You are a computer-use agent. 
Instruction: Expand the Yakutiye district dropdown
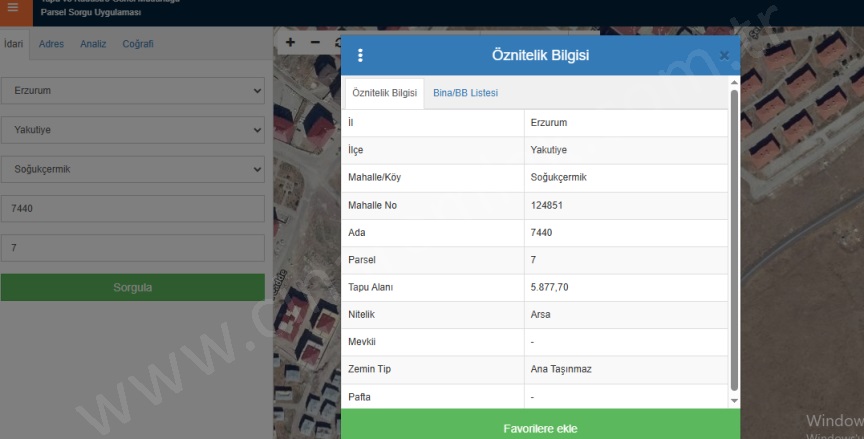[x=132, y=130]
